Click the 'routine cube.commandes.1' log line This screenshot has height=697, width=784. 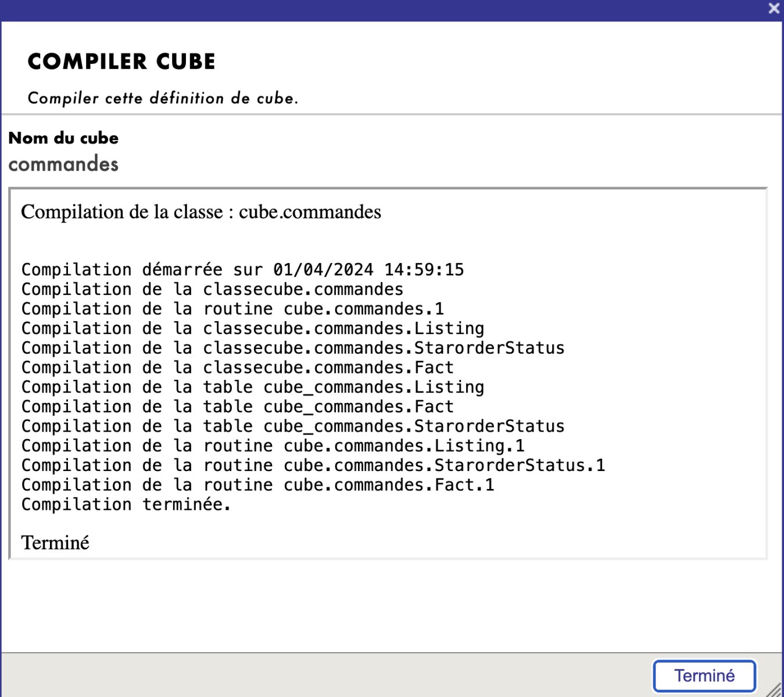[232, 308]
